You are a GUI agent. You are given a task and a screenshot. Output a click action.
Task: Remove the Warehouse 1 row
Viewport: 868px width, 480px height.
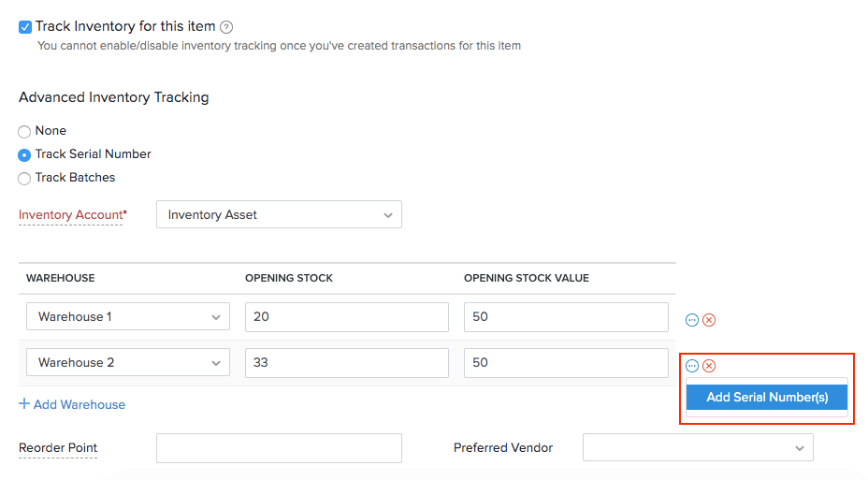click(709, 320)
